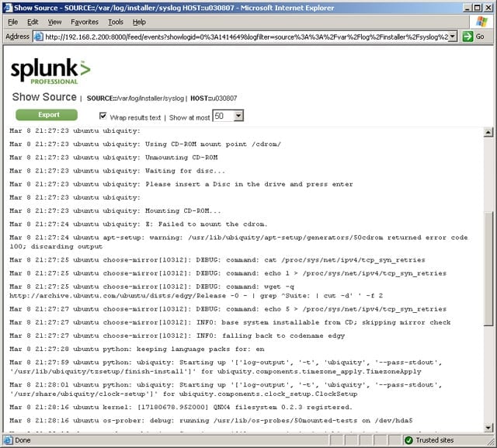Image resolution: width=497 pixels, height=448 pixels.
Task: Click log line with 'echo 5 >' command
Action: click(228, 309)
